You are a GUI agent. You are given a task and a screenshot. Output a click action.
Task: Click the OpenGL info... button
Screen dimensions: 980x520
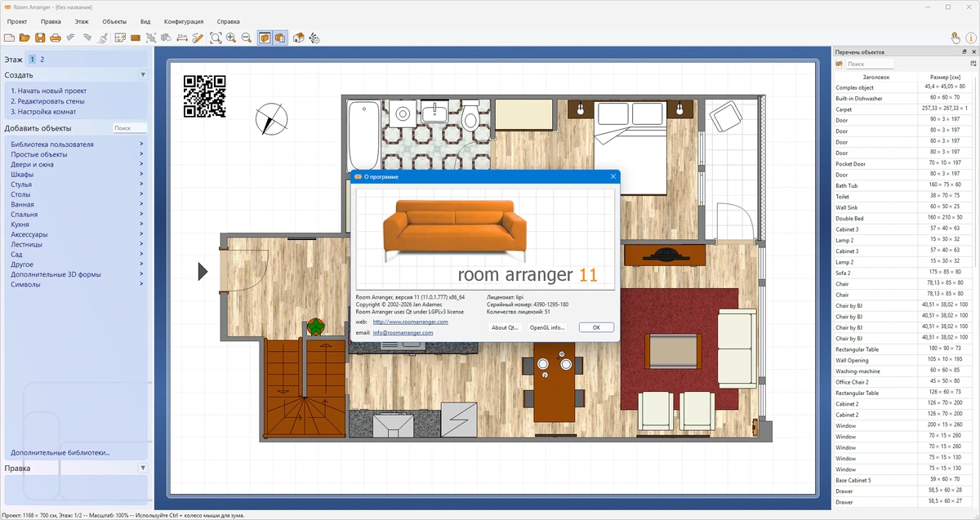point(547,327)
